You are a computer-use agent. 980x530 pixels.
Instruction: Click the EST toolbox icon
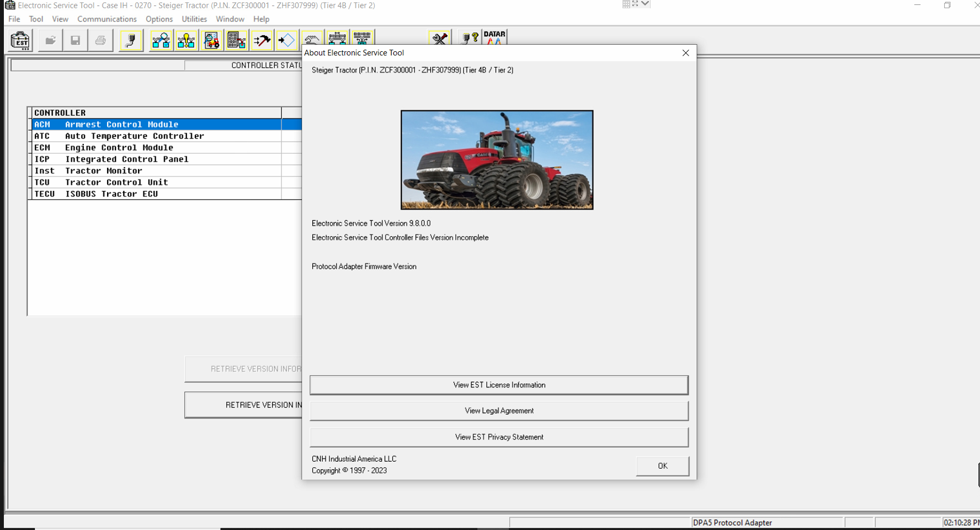[20, 40]
